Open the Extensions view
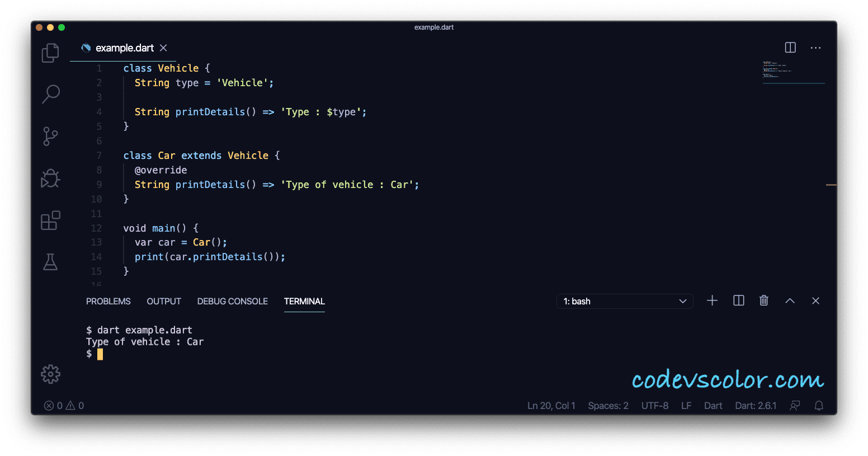This screenshot has width=868, height=456. [x=50, y=220]
